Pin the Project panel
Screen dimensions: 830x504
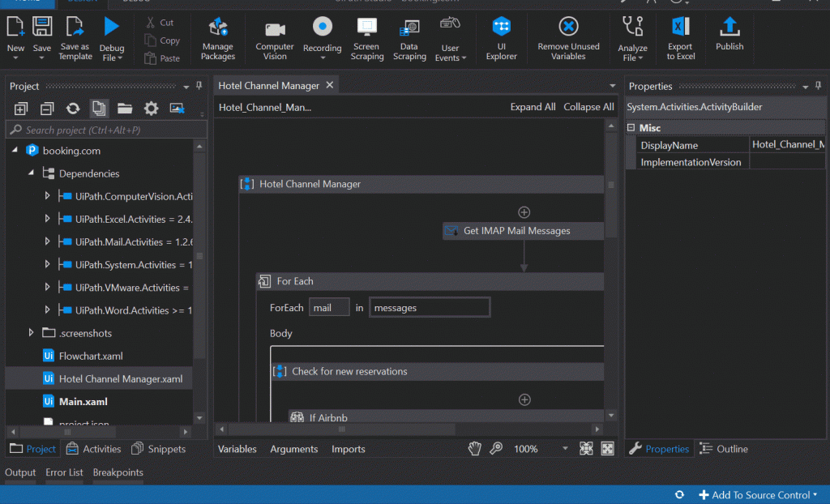coord(199,85)
